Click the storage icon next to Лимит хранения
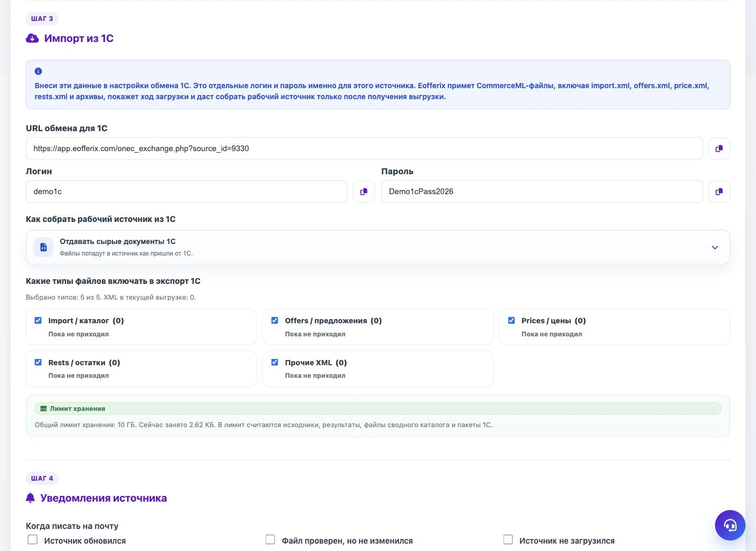Screen dimensions: 756x551 point(44,409)
